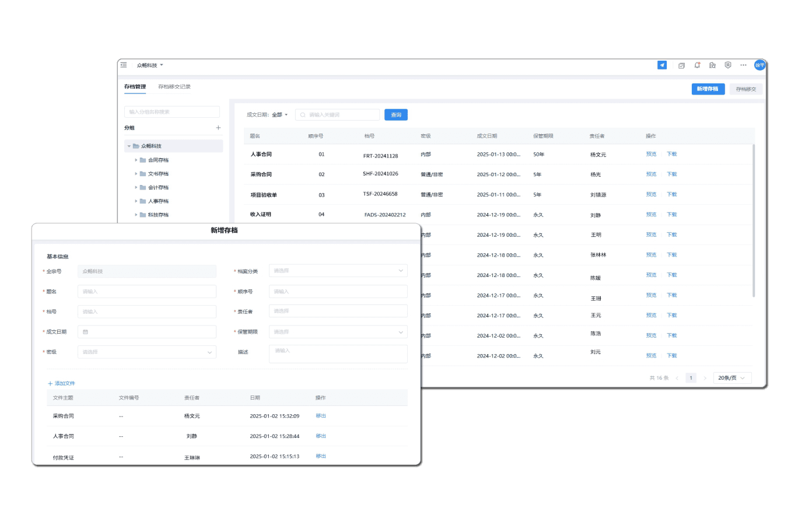812x532 pixels.
Task: Click the shield icon in top bar
Action: (x=728, y=65)
